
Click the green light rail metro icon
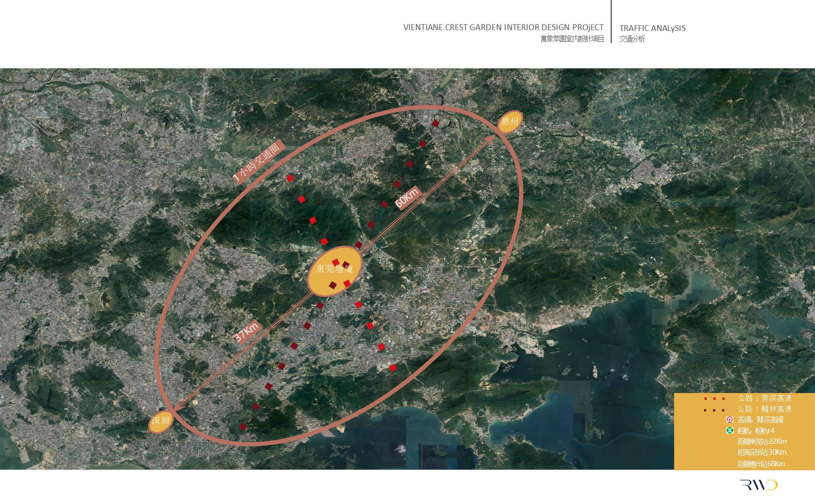point(730,431)
